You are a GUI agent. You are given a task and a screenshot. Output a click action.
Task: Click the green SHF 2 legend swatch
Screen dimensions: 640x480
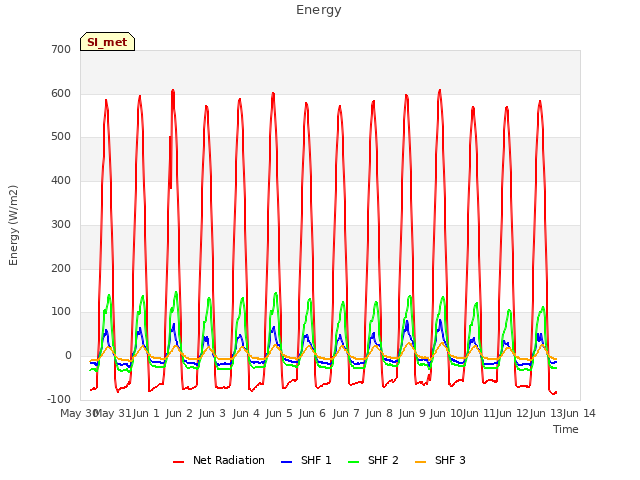pos(353,462)
